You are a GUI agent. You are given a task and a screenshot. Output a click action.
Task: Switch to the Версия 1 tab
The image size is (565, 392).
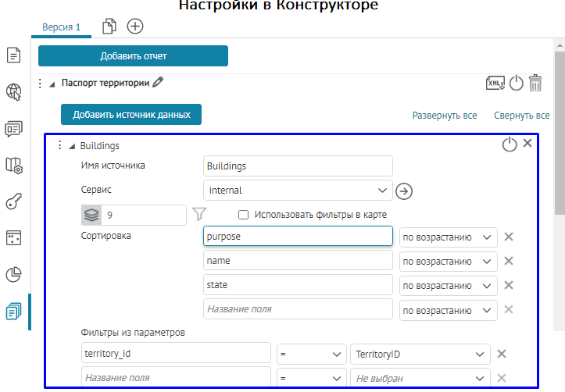[x=61, y=27]
